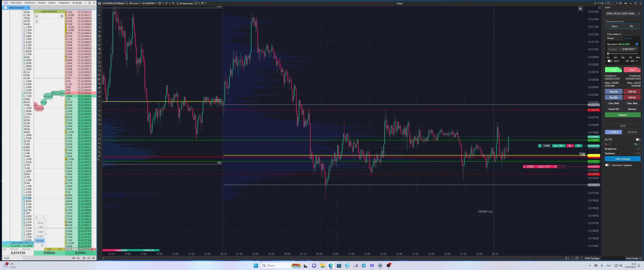This screenshot has height=270, width=644.
Task: Select the spiral drawing tool
Action: pyautogui.click(x=99, y=49)
